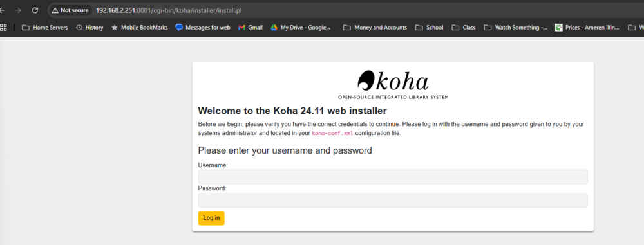Click the Welcome to the Koha 24.11 heading
This screenshot has width=644, height=245.
(x=292, y=111)
